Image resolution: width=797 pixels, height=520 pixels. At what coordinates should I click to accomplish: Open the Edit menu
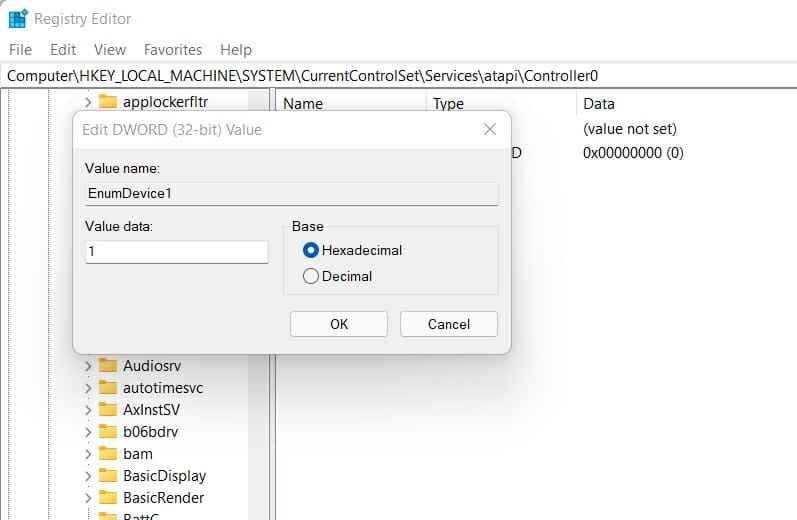coord(63,50)
